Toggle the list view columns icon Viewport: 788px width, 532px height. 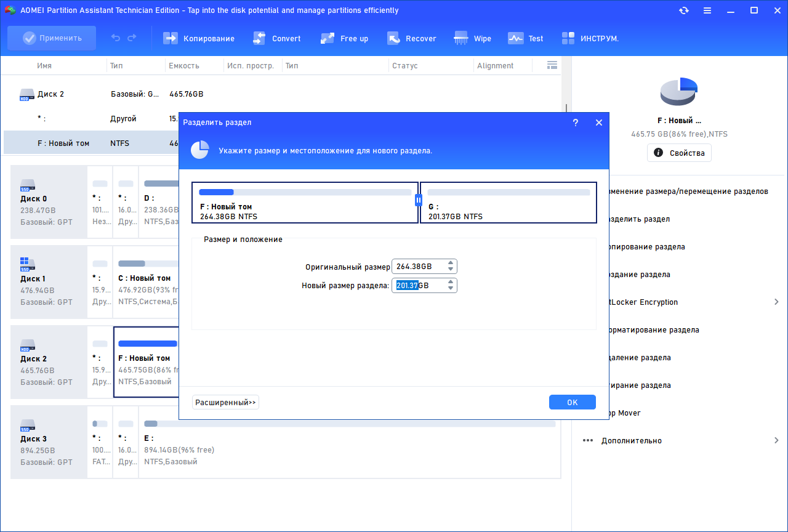pyautogui.click(x=552, y=65)
